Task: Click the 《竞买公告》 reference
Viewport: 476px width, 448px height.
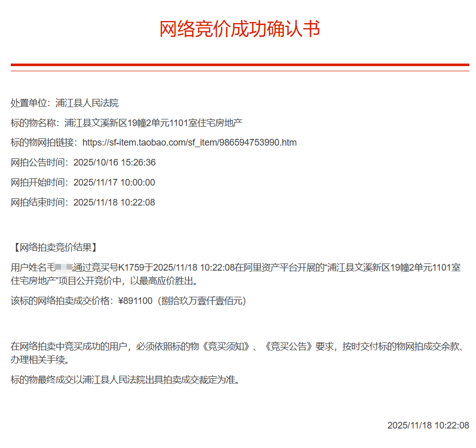Action: pos(288,347)
